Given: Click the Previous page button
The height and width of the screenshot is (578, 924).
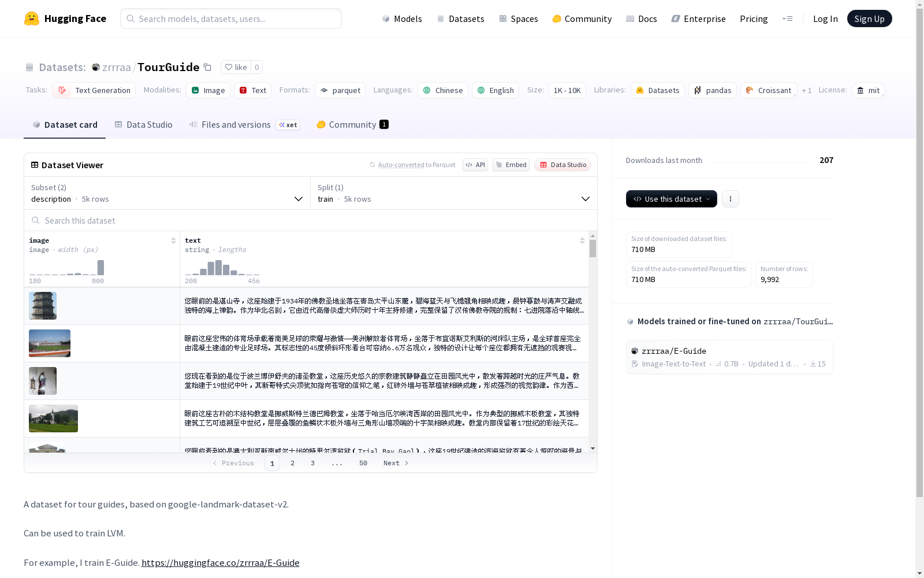Looking at the screenshot, I should 233,463.
